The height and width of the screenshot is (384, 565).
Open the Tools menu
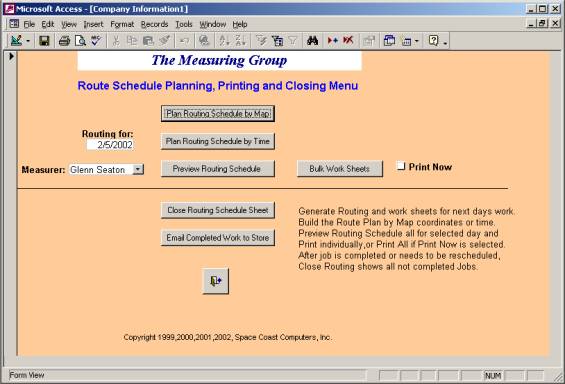[184, 24]
